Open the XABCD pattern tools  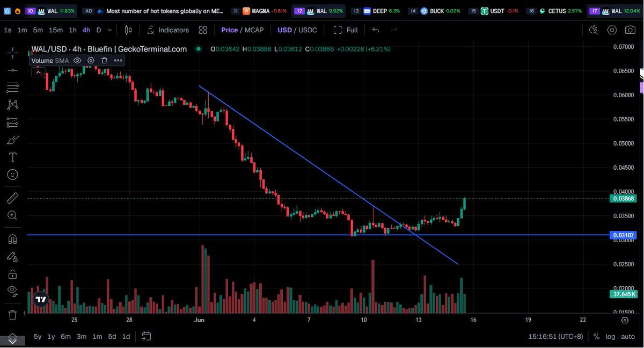point(13,105)
